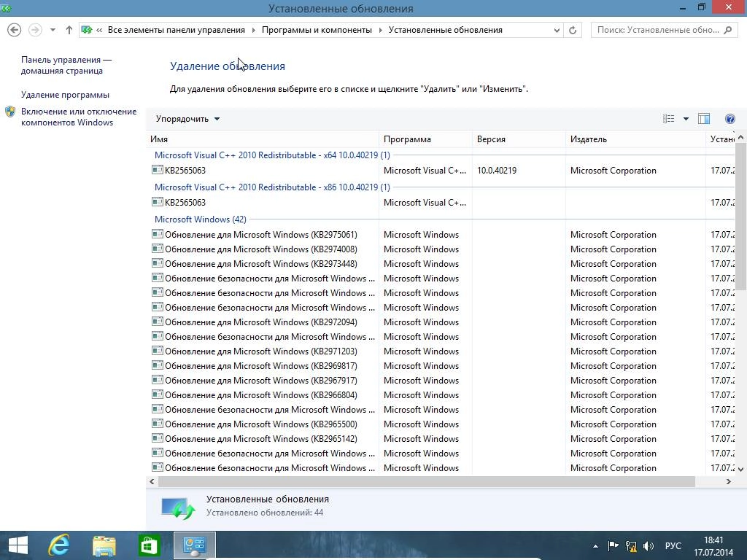Open the address bar history dropdown
Viewport: 747px width, 560px height.
[557, 30]
